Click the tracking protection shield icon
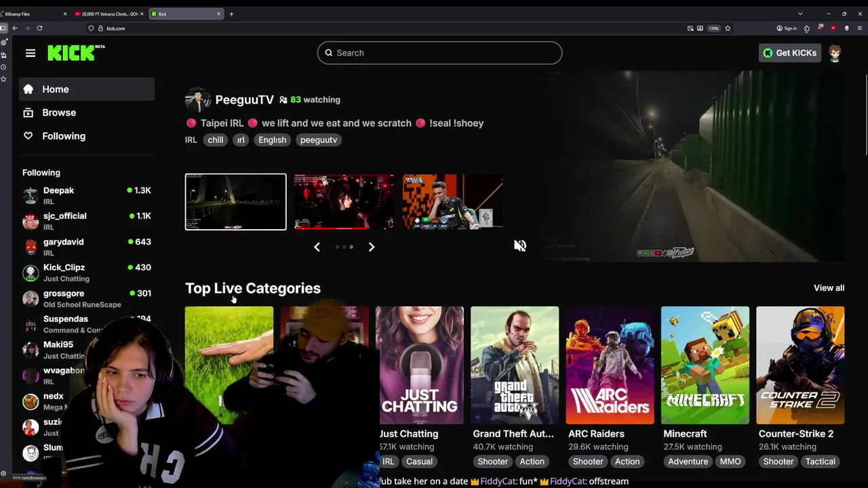The width and height of the screenshot is (868, 488). [91, 28]
